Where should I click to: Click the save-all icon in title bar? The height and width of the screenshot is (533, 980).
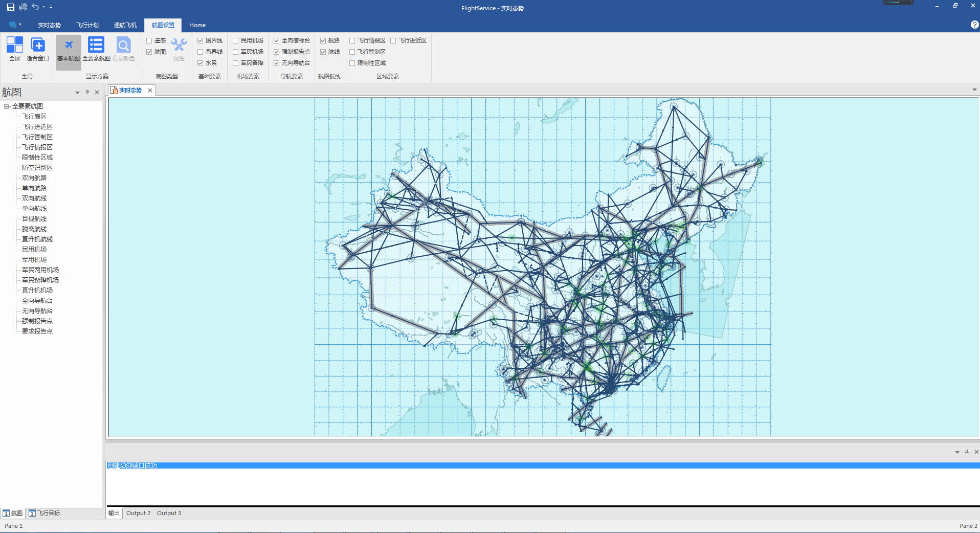[23, 7]
